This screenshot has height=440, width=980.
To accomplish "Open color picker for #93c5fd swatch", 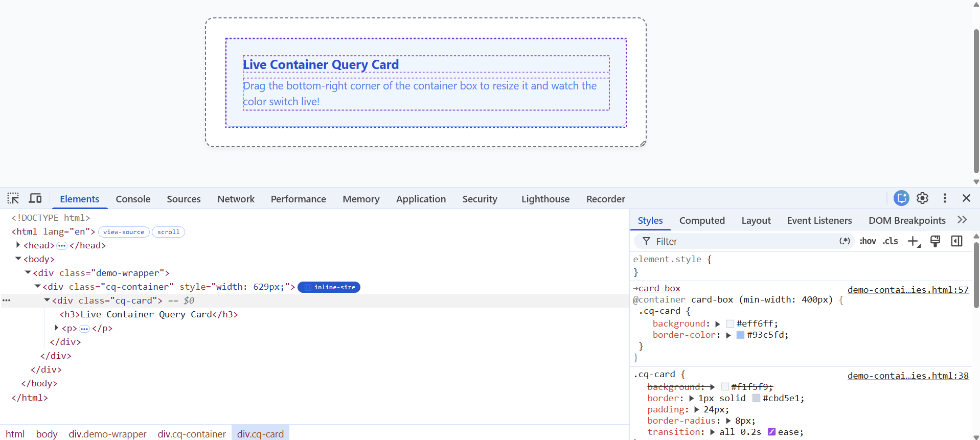I will 740,335.
